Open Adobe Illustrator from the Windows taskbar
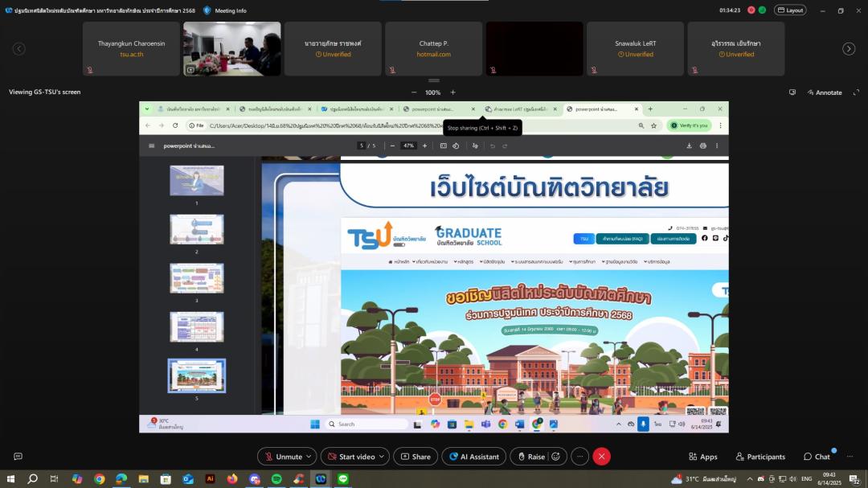Viewport: 868px width, 488px height. (210, 479)
